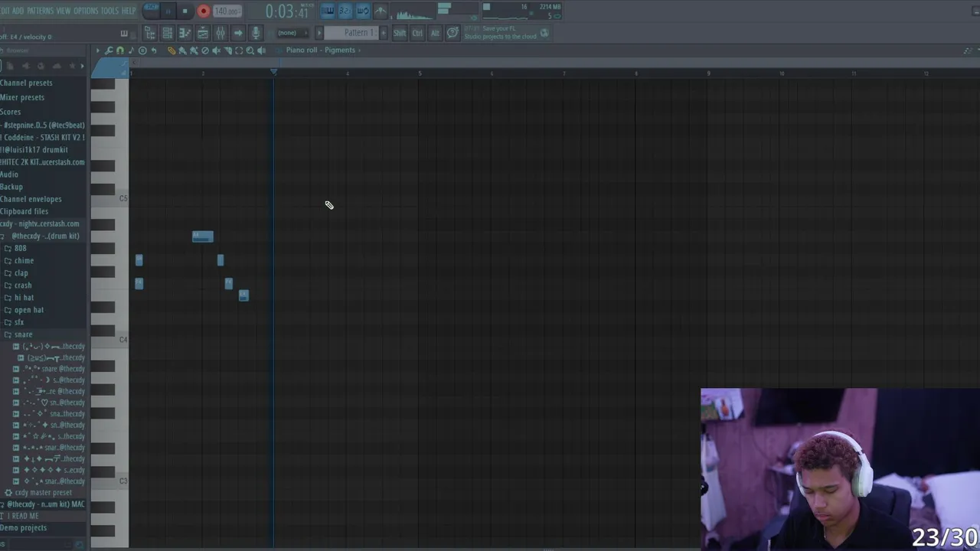Toggle the piano roll snap magnet

tap(120, 51)
